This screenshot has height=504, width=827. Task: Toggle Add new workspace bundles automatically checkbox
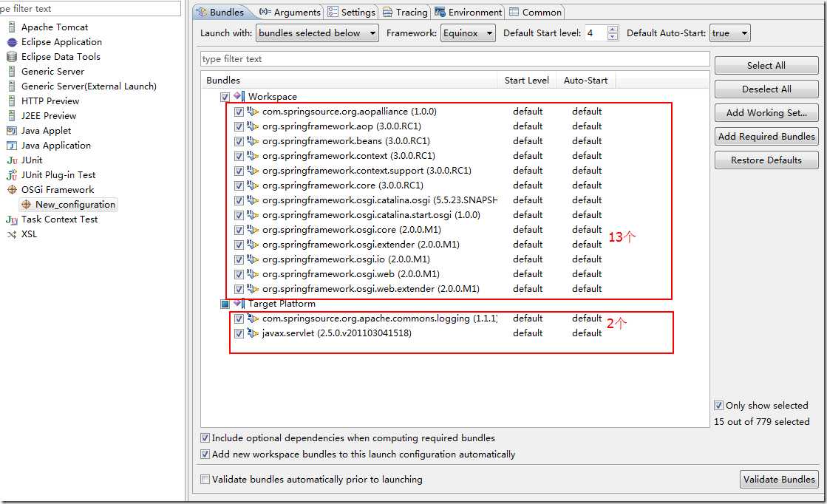205,454
